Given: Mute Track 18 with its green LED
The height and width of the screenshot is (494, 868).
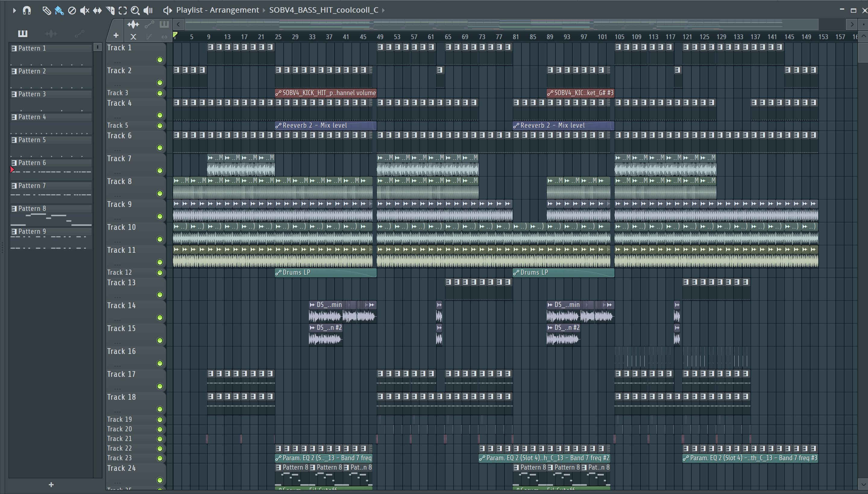Looking at the screenshot, I should [160, 409].
